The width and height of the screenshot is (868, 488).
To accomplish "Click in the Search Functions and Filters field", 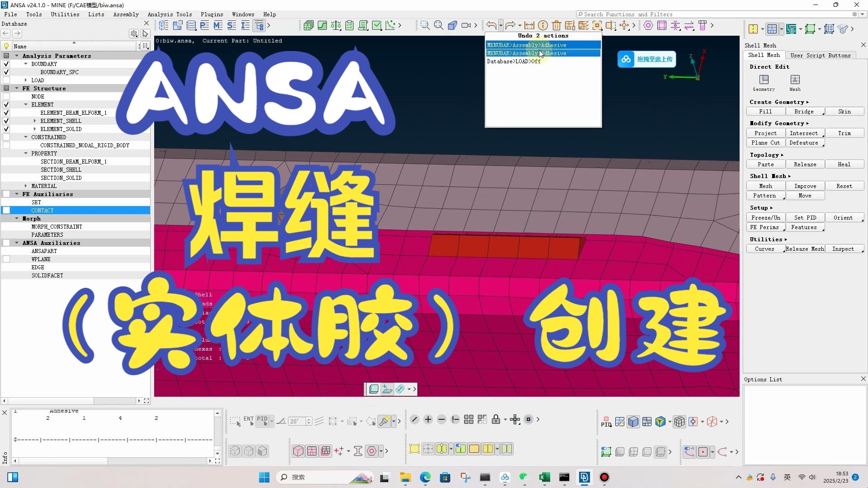I will pos(714,14).
